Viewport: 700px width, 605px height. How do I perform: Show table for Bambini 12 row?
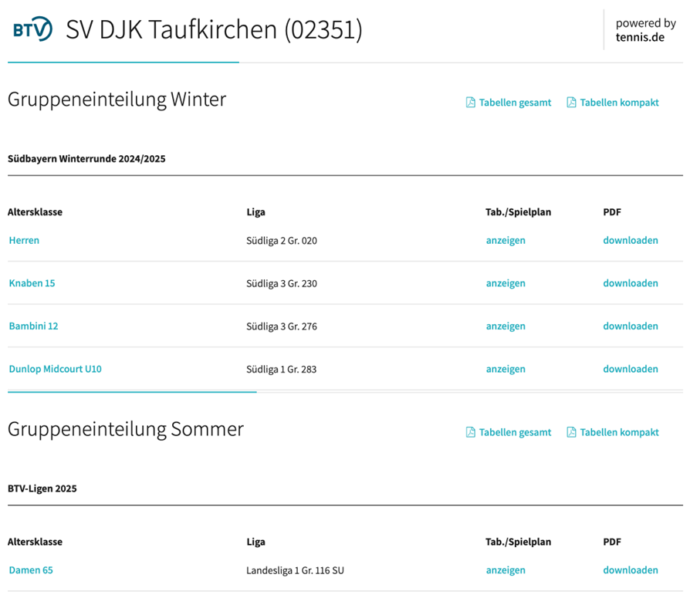click(506, 326)
